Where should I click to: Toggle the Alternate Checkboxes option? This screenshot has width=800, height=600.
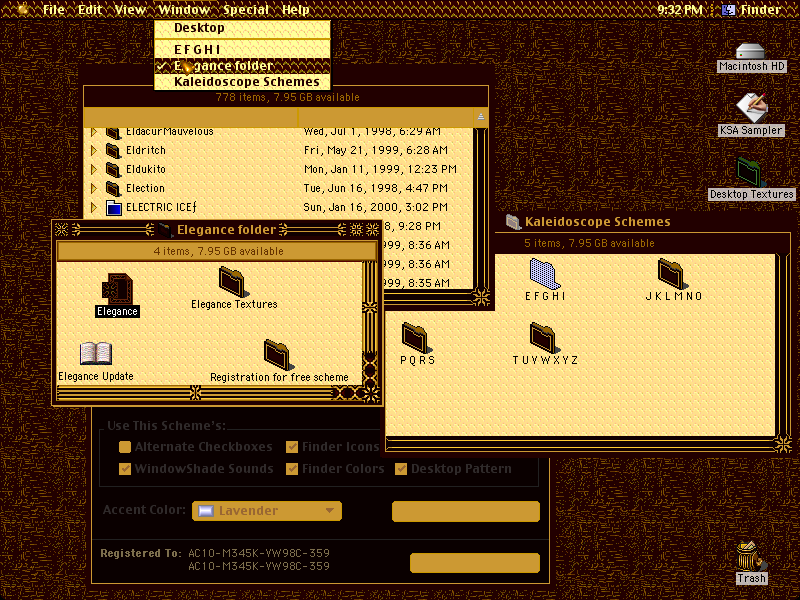click(124, 447)
